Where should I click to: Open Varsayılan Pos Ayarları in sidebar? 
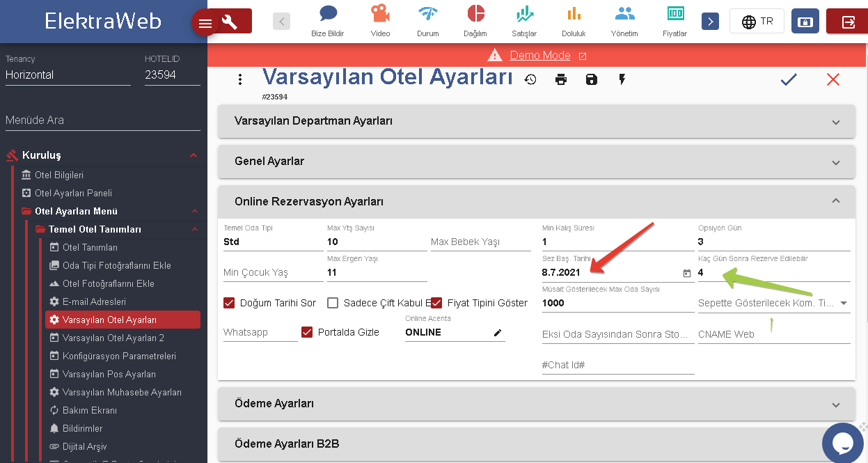(x=109, y=374)
